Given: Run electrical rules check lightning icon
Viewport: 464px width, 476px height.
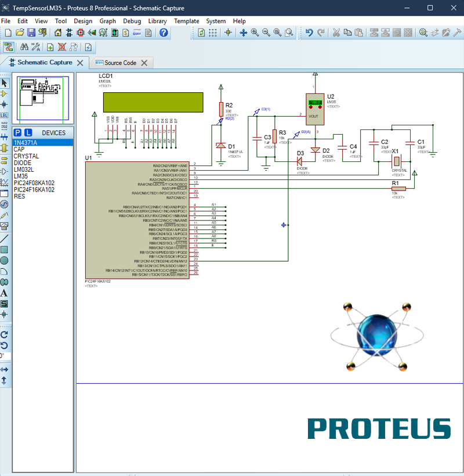Looking at the screenshot, I should [x=88, y=47].
